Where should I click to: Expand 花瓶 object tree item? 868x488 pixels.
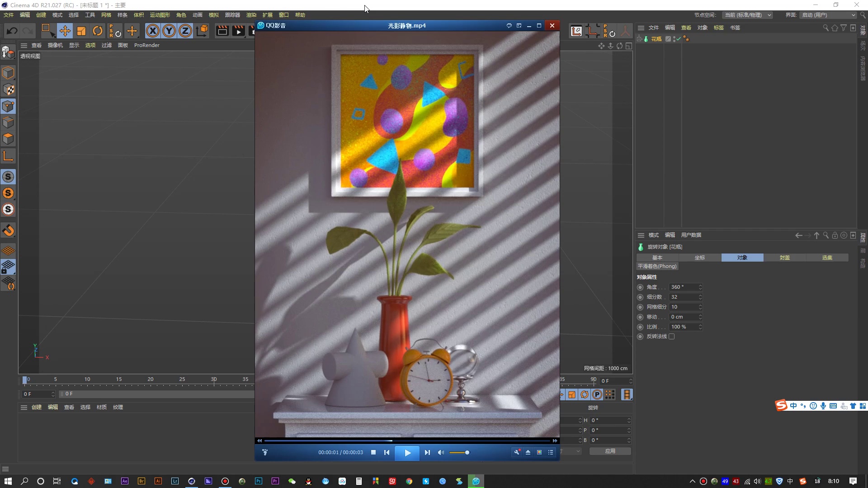tap(639, 39)
